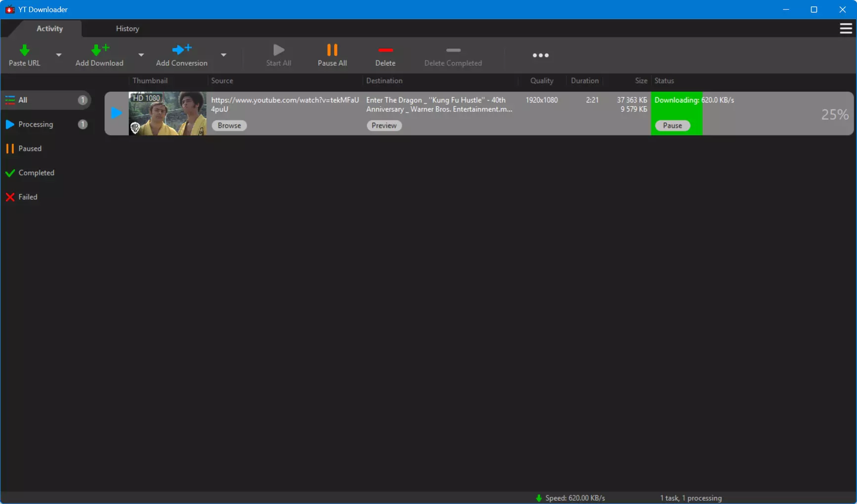Expand the Add Conversion dropdown arrow
This screenshot has width=857, height=504.
click(223, 55)
